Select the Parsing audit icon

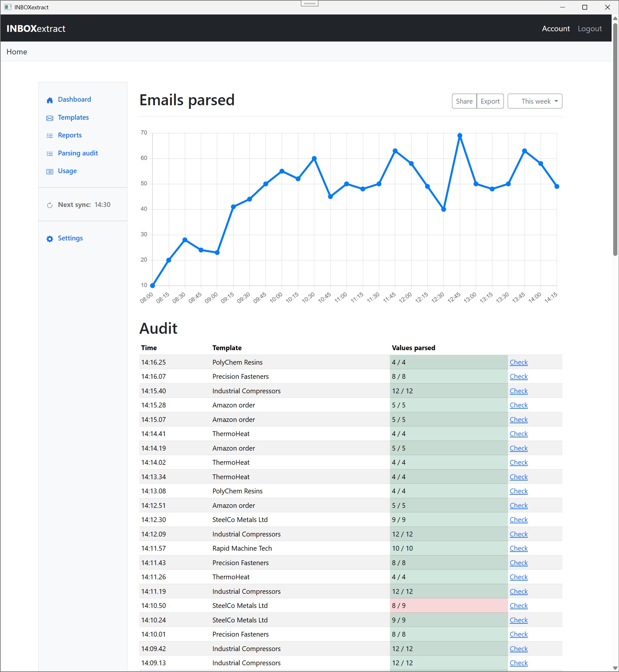click(x=50, y=154)
